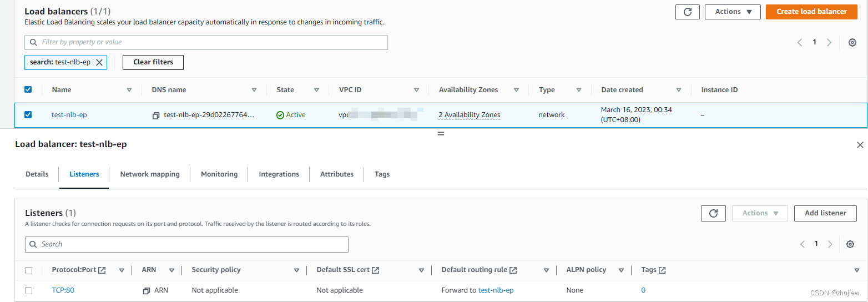
Task: Click the listeners Tags column sort arrow
Action: [857, 270]
